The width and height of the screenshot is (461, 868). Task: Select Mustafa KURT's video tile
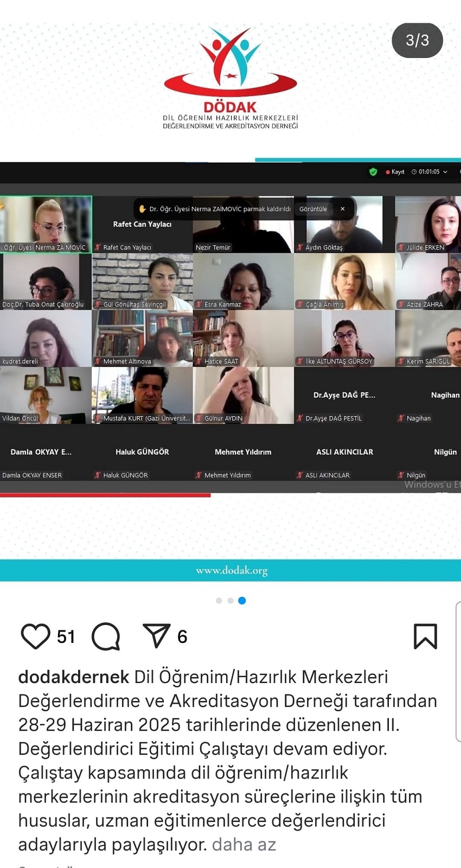(x=143, y=395)
